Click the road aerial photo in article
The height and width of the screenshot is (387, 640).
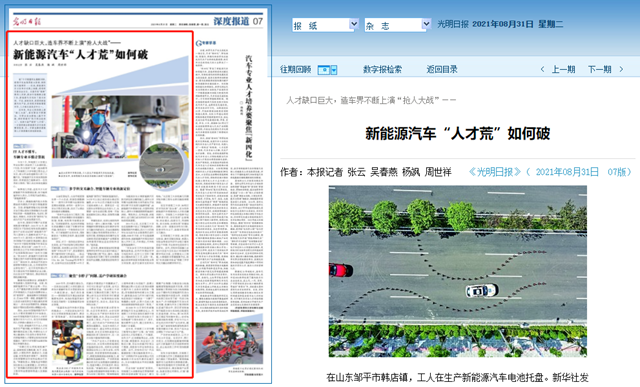pyautogui.click(x=458, y=271)
